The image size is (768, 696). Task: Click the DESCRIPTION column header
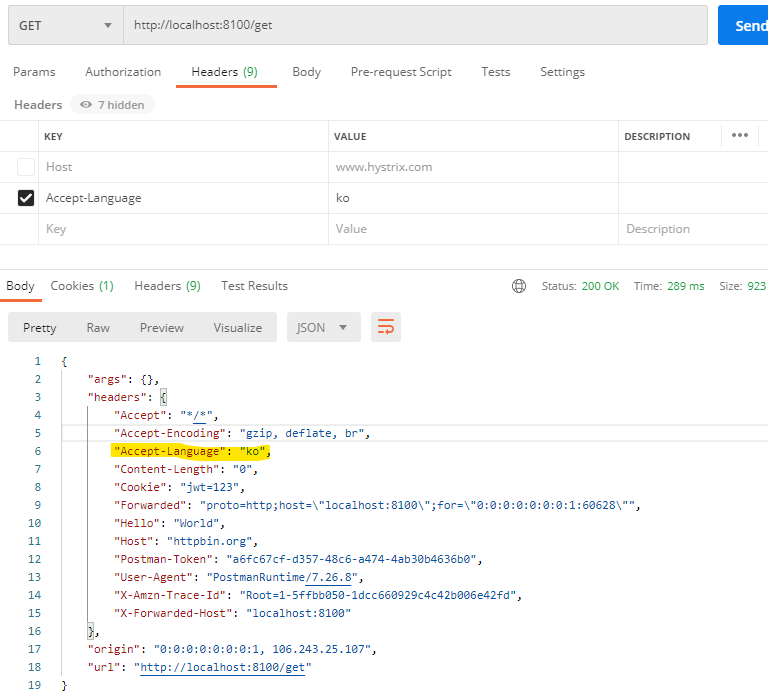tap(657, 137)
